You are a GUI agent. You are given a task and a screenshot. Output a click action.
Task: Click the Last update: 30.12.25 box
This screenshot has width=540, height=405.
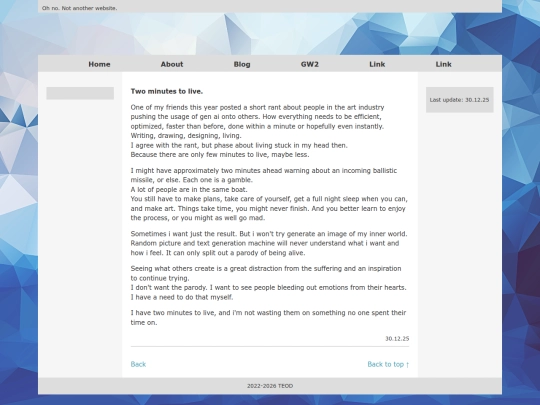coord(459,100)
